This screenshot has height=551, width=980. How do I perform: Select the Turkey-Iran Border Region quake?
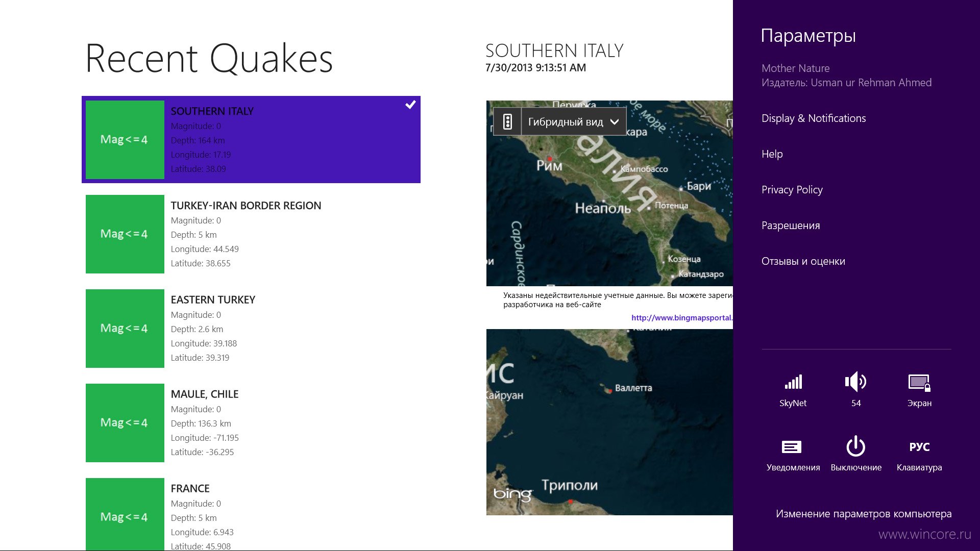tap(251, 234)
